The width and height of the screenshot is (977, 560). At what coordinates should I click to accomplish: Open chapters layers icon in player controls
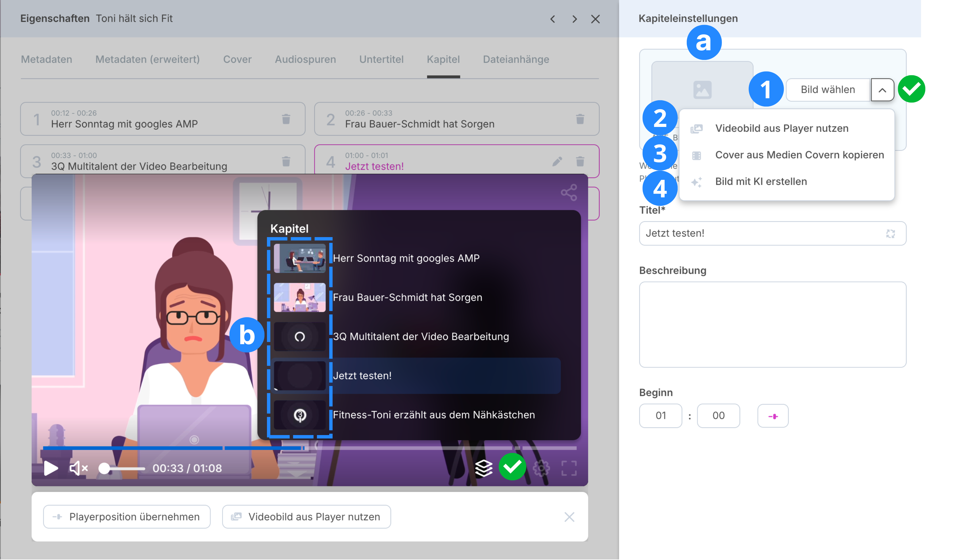click(x=483, y=468)
